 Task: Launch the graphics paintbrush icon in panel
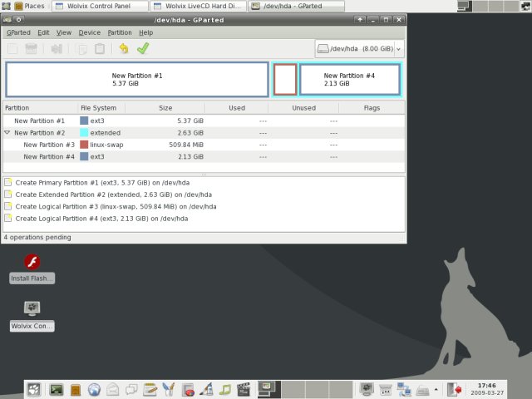pyautogui.click(x=206, y=389)
